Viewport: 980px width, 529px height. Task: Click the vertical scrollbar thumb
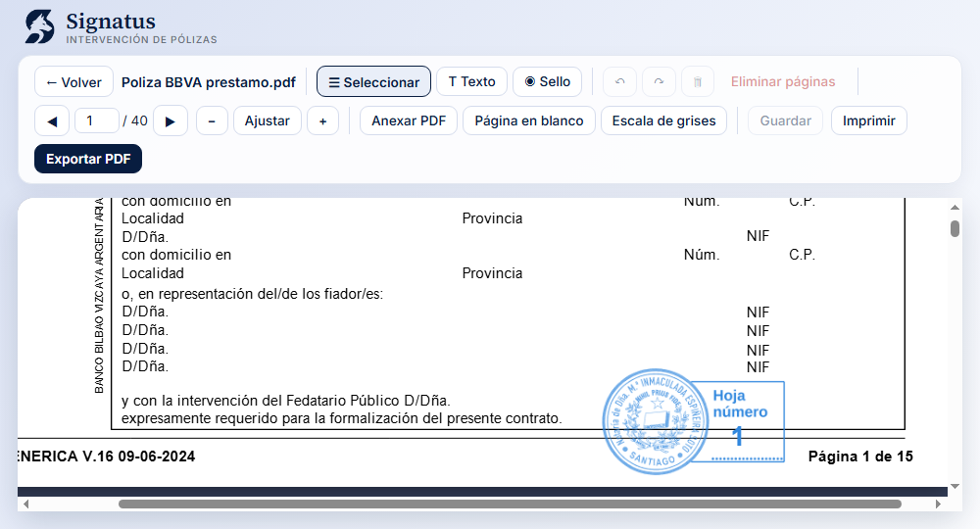(955, 228)
